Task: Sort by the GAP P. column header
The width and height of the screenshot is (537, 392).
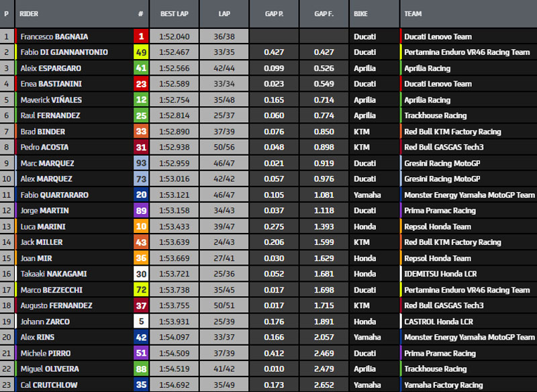Action: 274,13
